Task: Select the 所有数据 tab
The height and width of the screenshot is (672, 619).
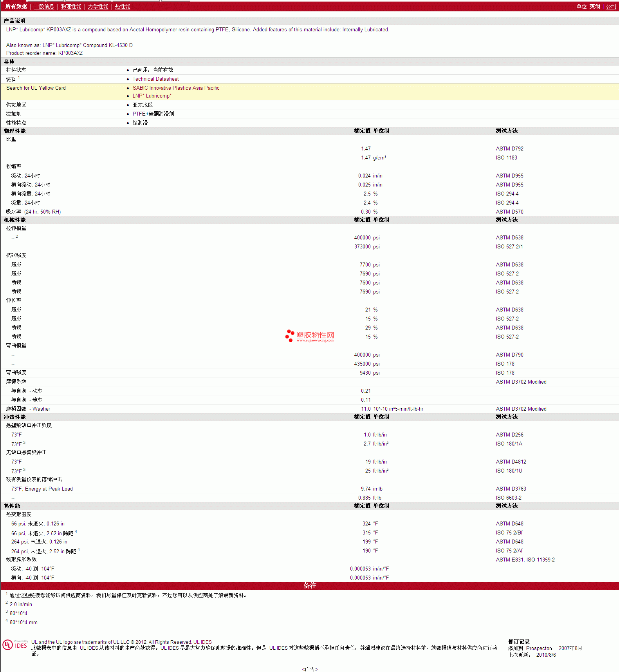Action: [x=16, y=7]
